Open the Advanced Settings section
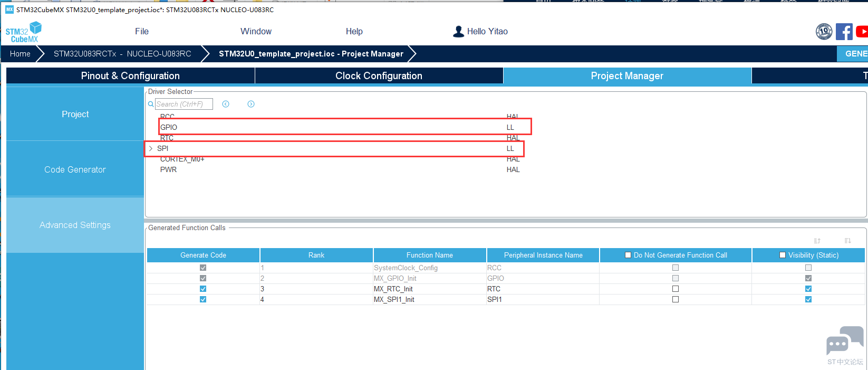This screenshot has width=868, height=370. tap(75, 225)
